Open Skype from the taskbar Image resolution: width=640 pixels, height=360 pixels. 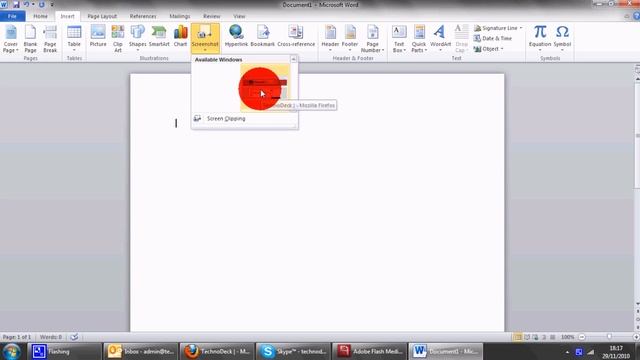tap(293, 351)
